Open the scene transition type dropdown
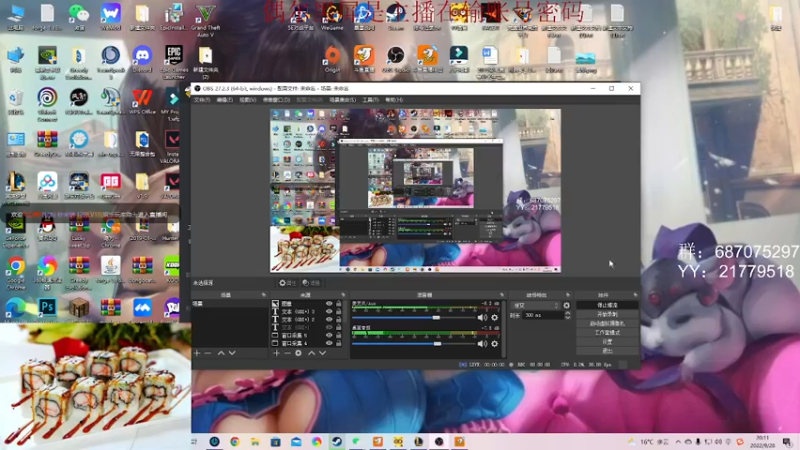The height and width of the screenshot is (450, 800). pos(536,306)
